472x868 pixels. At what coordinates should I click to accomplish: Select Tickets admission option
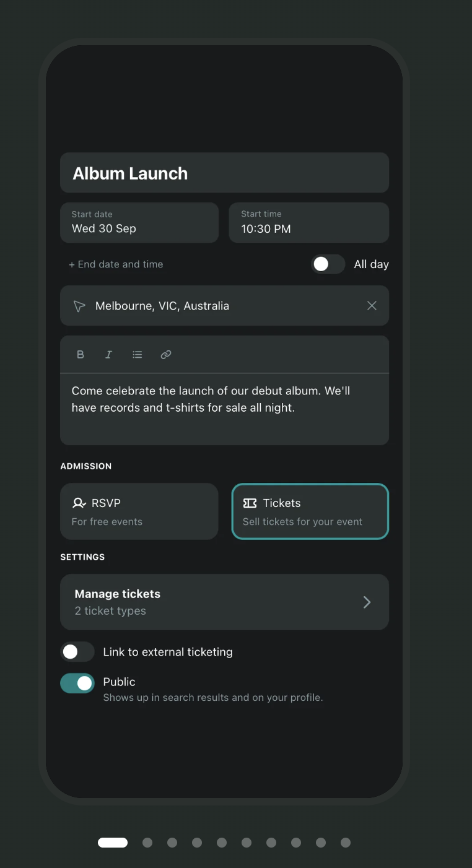click(x=310, y=511)
